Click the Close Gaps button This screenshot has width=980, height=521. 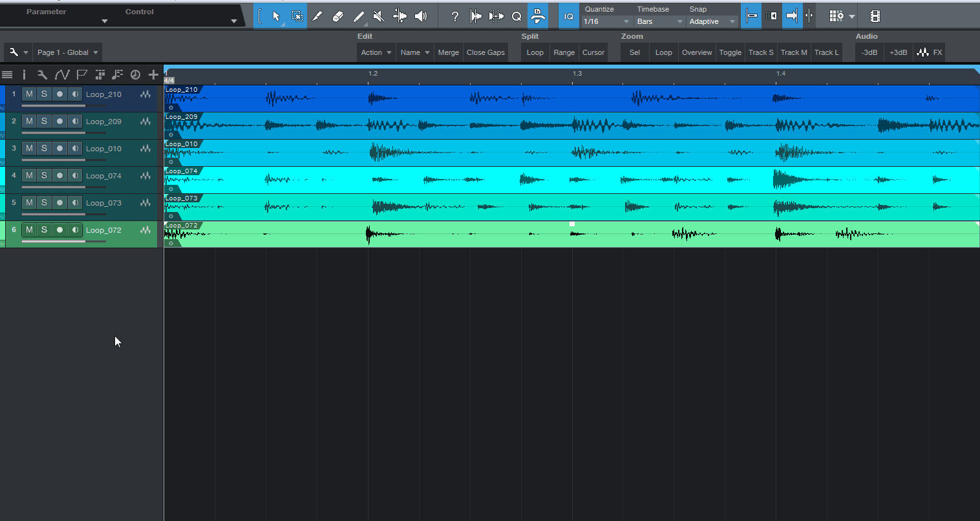click(485, 52)
